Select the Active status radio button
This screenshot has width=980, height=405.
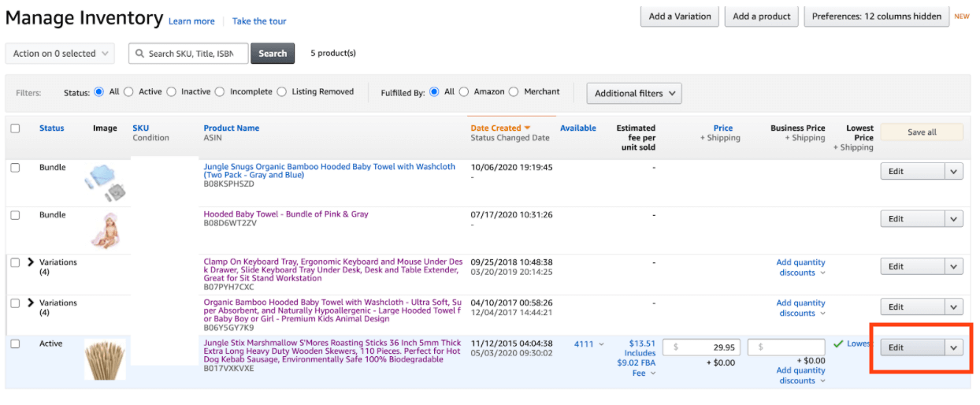[x=128, y=92]
